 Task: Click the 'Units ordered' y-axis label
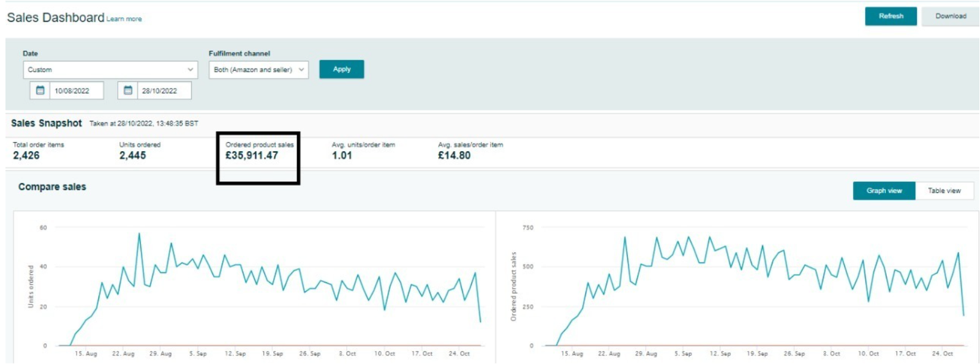tap(31, 286)
